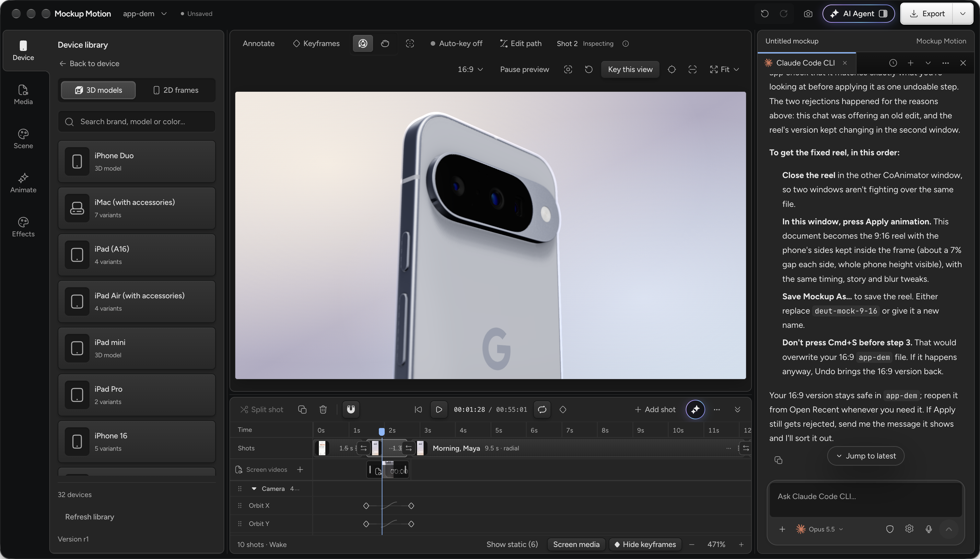Open timeline more options
Screen dimensions: 980x559
tap(717, 410)
